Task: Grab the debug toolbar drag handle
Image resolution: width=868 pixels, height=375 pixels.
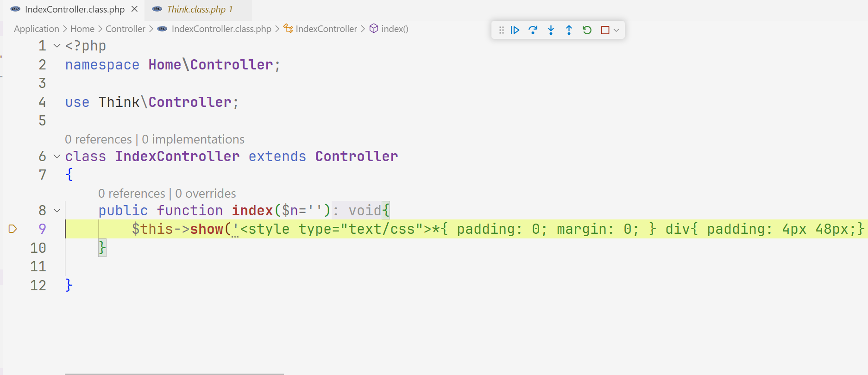Action: click(x=501, y=30)
